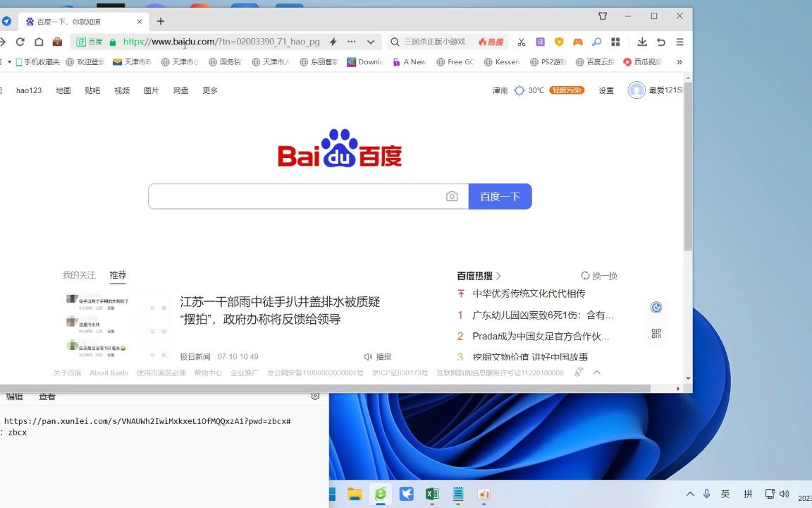
Task: Open the 百度云 bookmark
Action: tap(594, 62)
